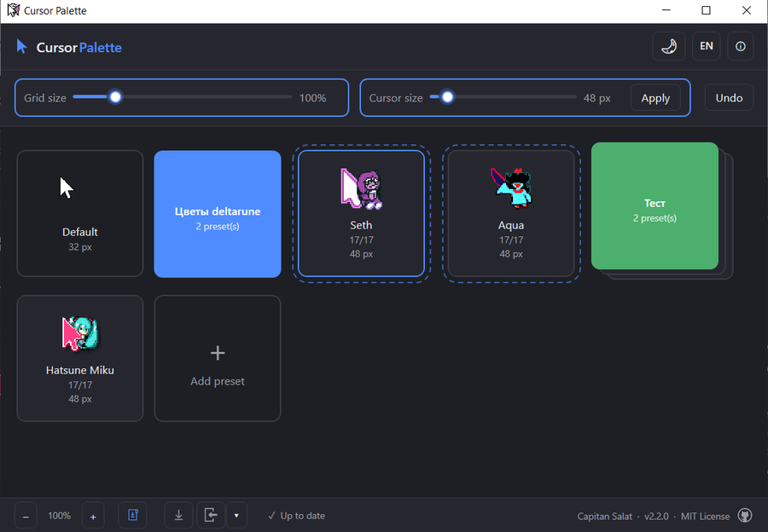The width and height of the screenshot is (768, 532).
Task: Click the download arrow icon in footer
Action: point(179,515)
